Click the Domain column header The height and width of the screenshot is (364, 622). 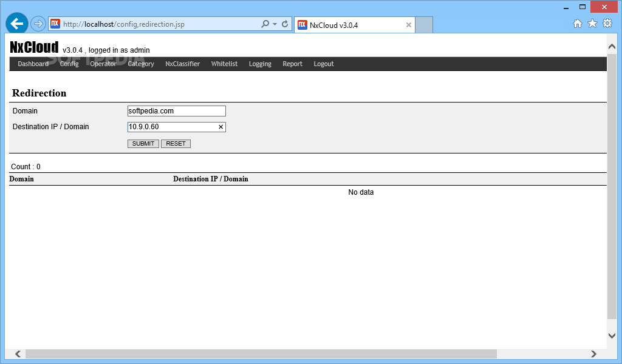(x=22, y=179)
